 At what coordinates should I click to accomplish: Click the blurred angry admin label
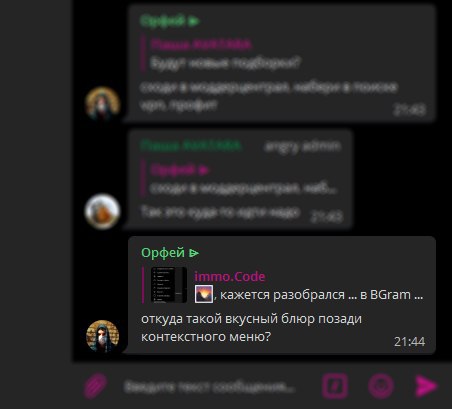pos(302,146)
